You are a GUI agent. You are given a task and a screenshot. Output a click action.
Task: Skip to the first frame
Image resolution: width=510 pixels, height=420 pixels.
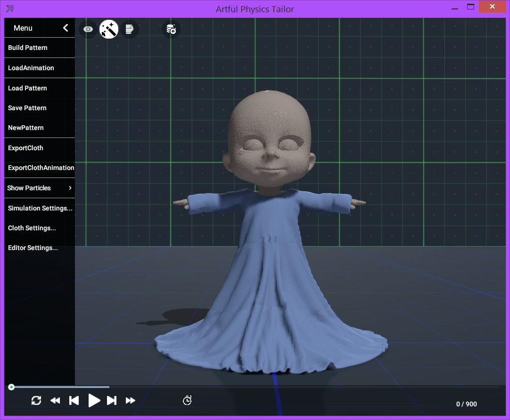(74, 401)
